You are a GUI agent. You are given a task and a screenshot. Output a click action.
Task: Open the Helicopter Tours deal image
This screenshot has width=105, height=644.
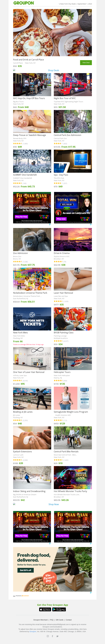[x=73, y=358]
